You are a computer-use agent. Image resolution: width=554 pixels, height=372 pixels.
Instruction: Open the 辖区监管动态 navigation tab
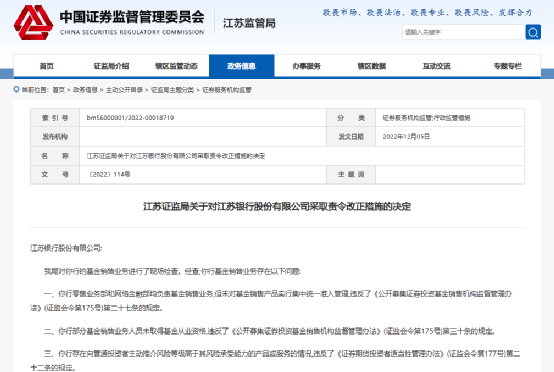coord(176,66)
